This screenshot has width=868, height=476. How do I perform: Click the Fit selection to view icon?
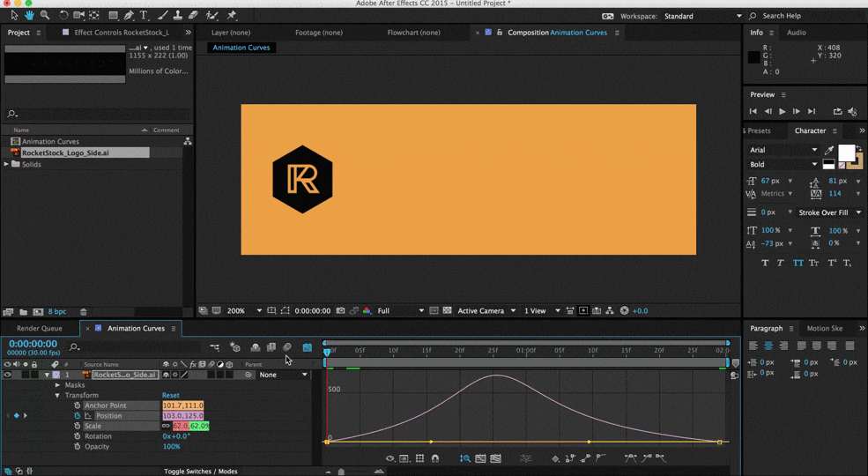(x=480, y=458)
